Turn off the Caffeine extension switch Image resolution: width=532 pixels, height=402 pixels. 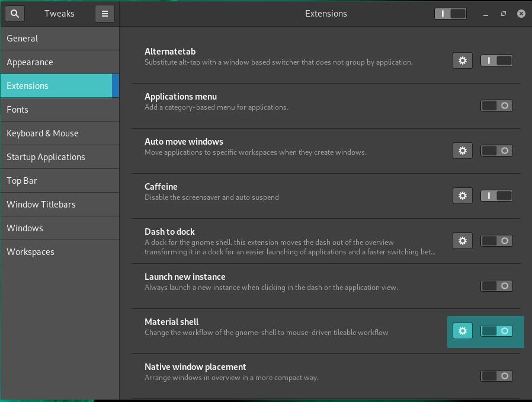pos(496,196)
